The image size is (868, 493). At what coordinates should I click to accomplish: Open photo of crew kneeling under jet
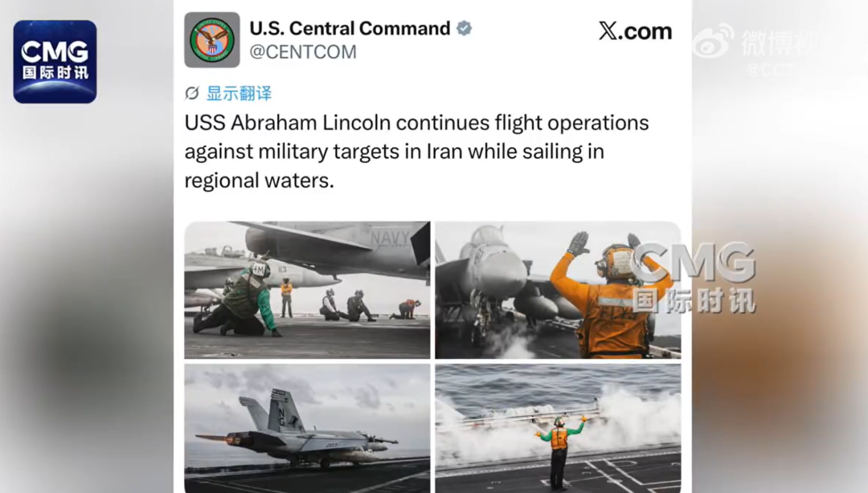click(307, 290)
